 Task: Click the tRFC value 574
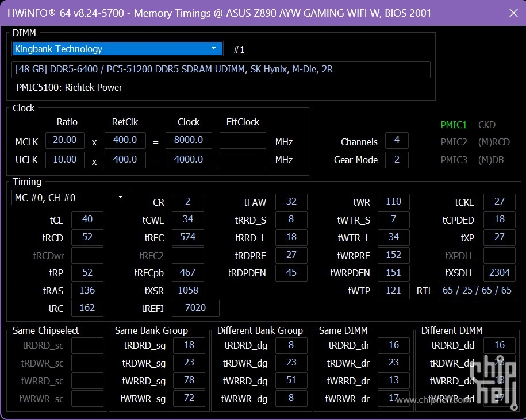pyautogui.click(x=188, y=237)
